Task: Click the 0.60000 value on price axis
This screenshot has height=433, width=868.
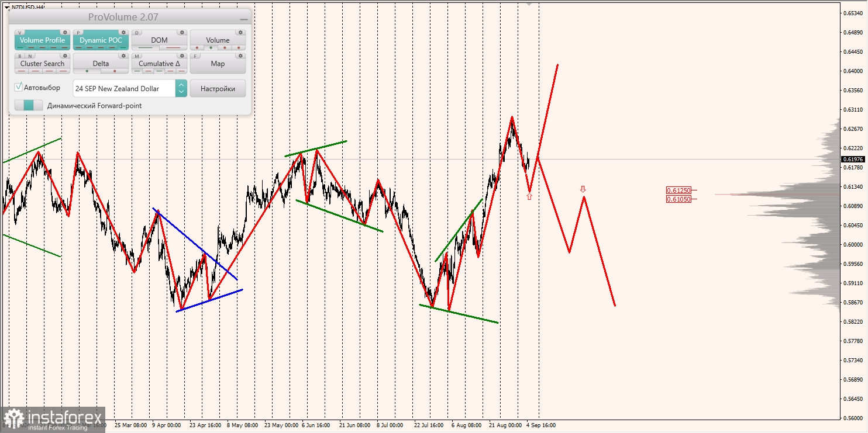Action: (x=853, y=244)
